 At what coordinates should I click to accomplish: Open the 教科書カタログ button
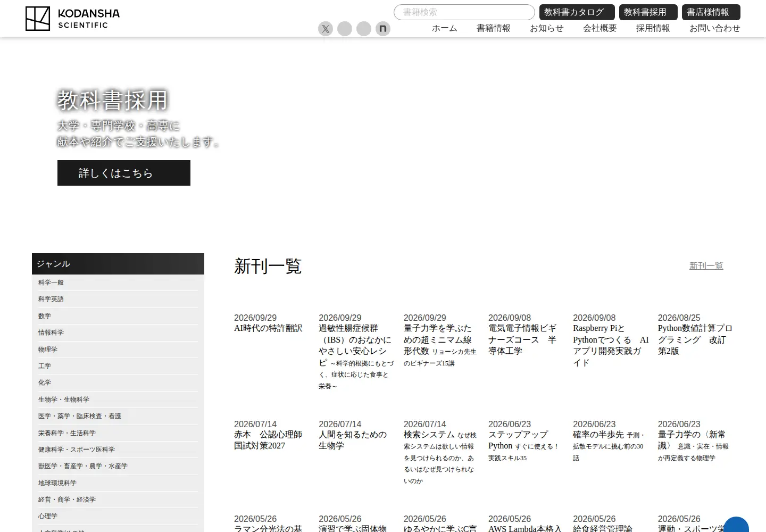click(577, 12)
